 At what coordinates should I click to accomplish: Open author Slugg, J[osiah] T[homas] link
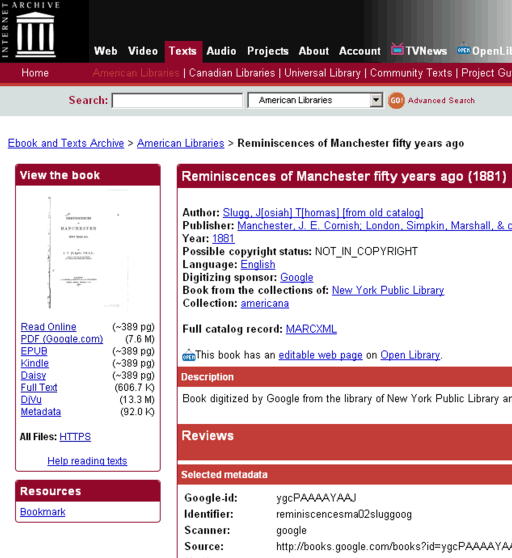[323, 212]
